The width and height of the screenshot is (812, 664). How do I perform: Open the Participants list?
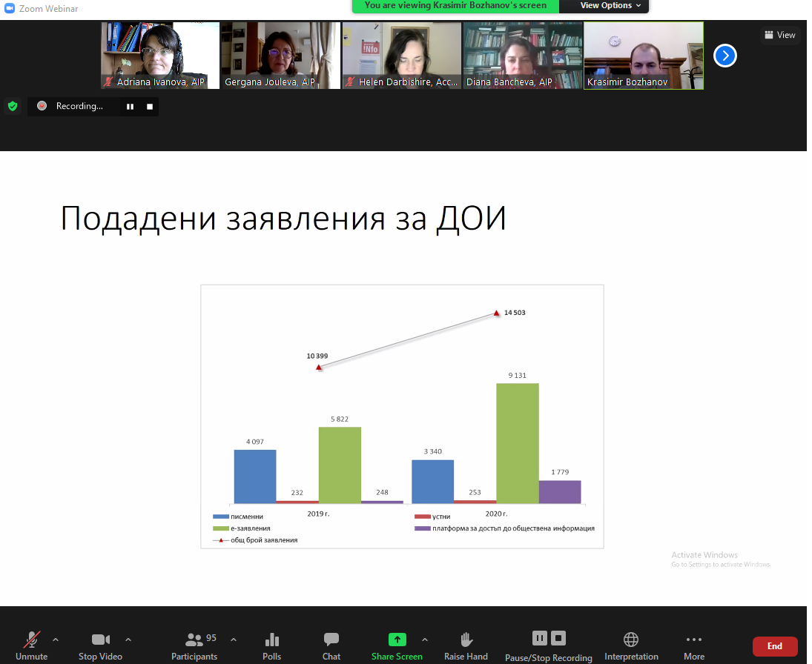(x=195, y=645)
